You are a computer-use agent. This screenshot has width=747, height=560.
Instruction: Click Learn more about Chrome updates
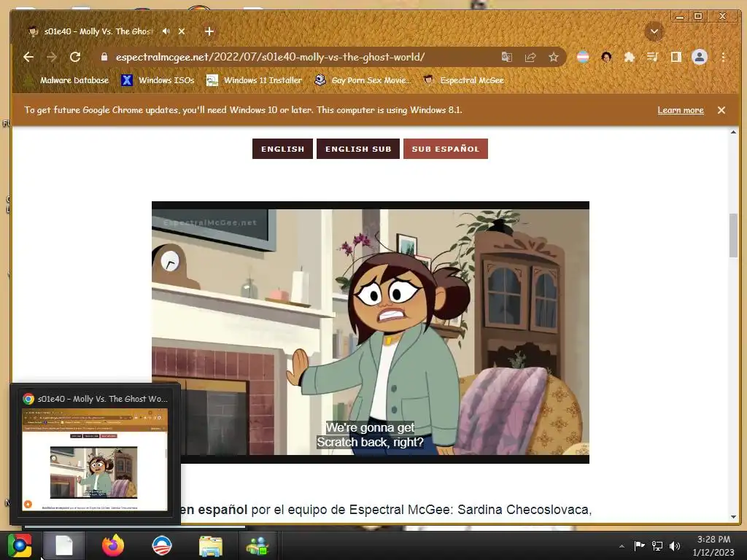click(681, 110)
